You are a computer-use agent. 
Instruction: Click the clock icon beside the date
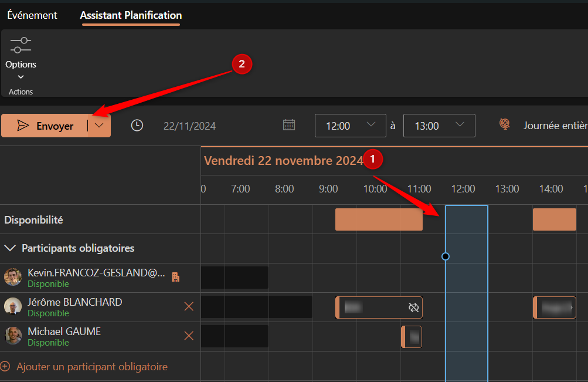(x=137, y=126)
